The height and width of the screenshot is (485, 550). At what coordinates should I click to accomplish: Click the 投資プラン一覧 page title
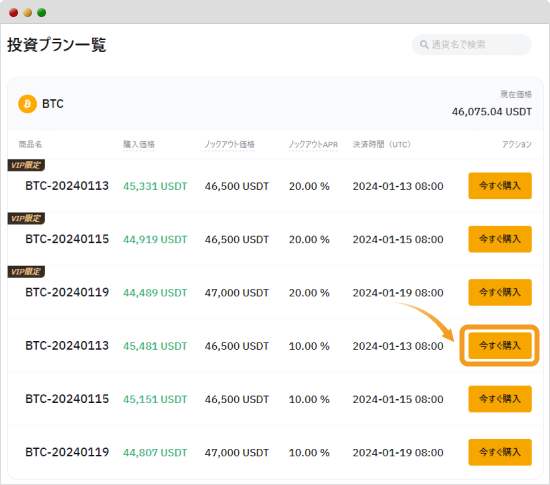56,45
